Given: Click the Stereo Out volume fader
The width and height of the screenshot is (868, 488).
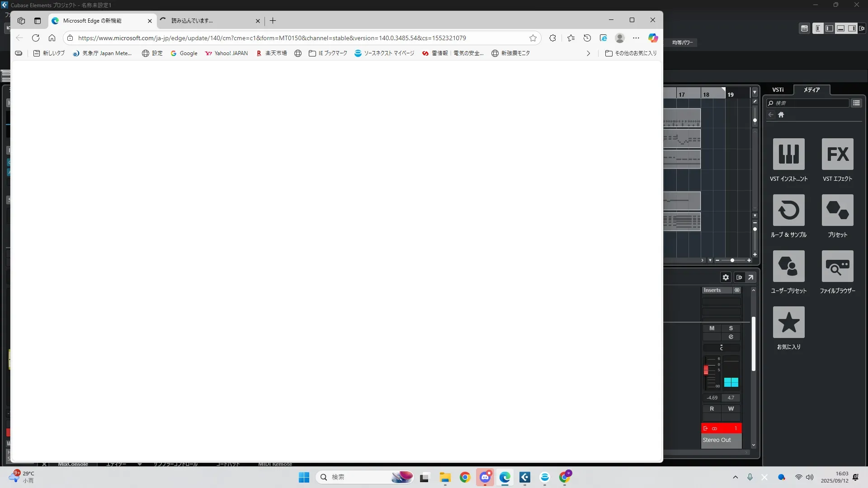Looking at the screenshot, I should click(706, 370).
